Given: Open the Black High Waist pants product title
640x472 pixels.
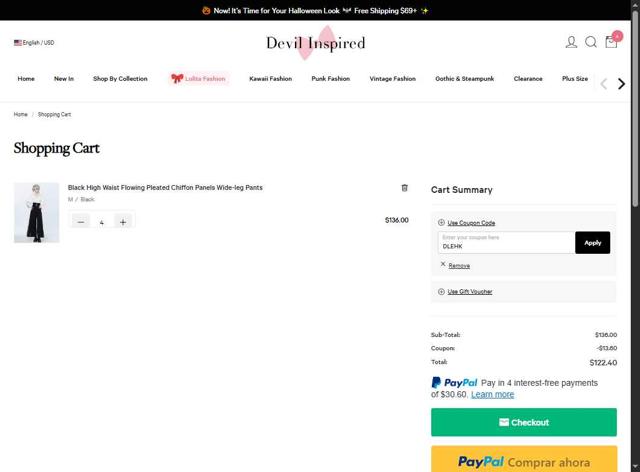Looking at the screenshot, I should [x=165, y=187].
